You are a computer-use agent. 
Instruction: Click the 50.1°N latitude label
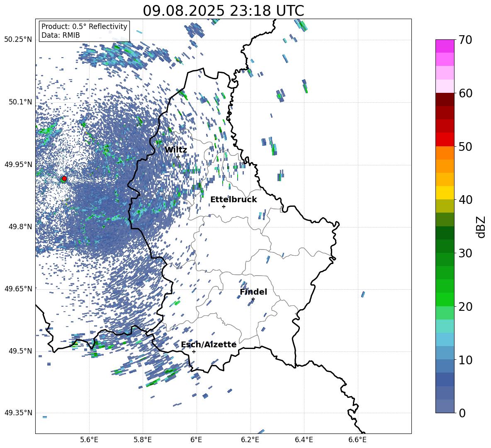coord(20,102)
